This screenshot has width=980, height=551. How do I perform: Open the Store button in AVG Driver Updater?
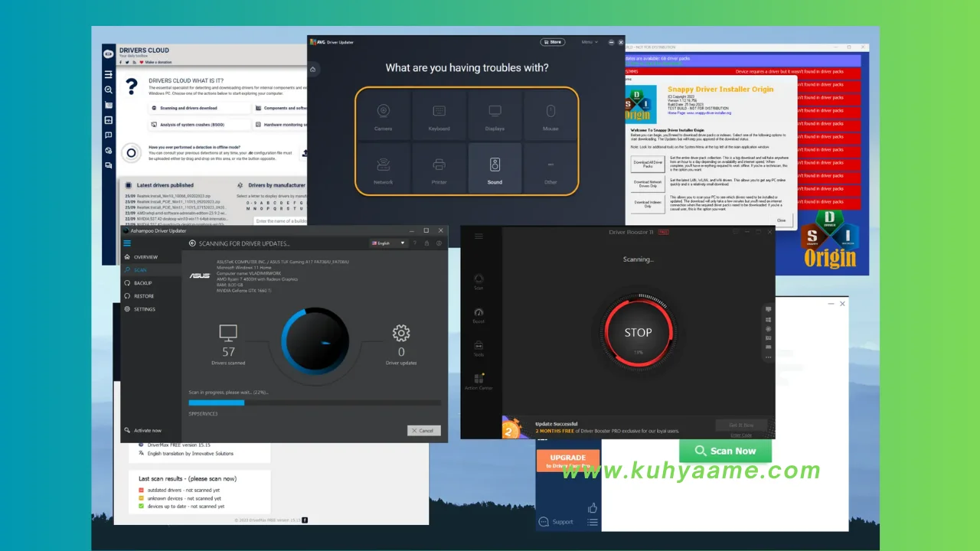pos(553,42)
